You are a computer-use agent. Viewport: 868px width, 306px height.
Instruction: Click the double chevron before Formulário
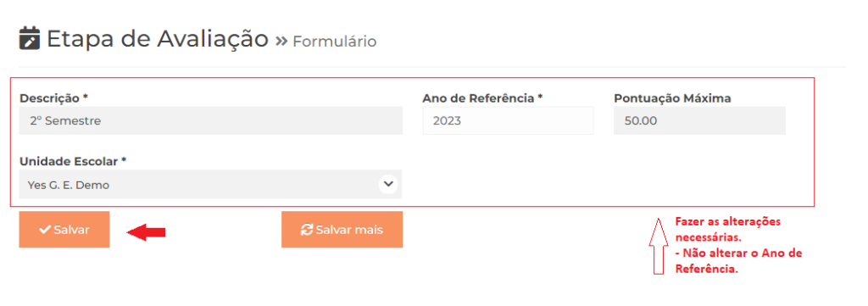coord(281,41)
